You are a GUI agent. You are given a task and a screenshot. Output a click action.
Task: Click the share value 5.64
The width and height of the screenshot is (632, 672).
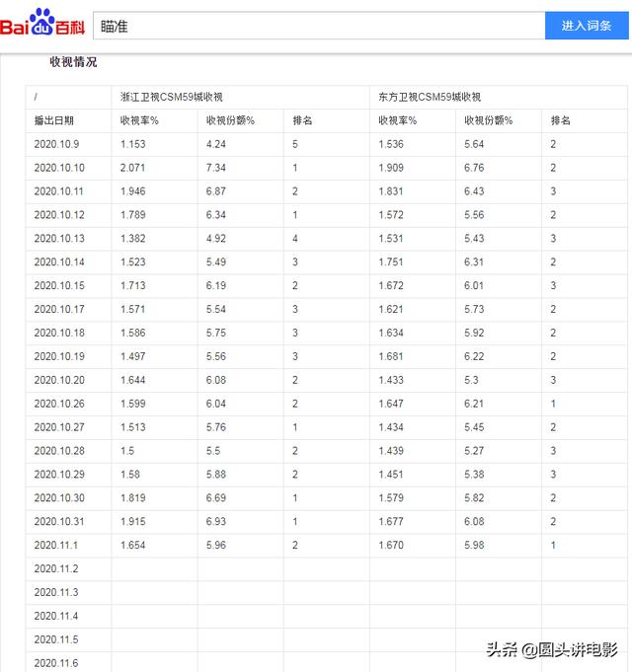(x=474, y=144)
